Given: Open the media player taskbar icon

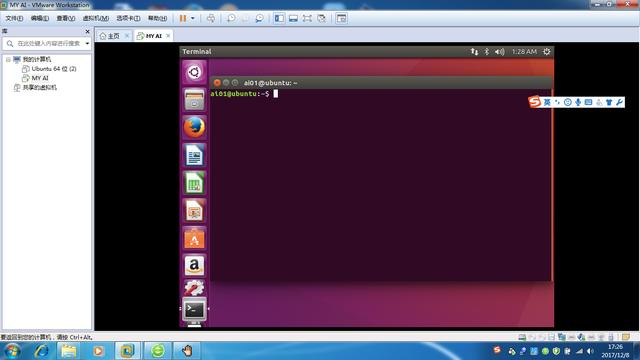Looking at the screenshot, I should [x=98, y=351].
